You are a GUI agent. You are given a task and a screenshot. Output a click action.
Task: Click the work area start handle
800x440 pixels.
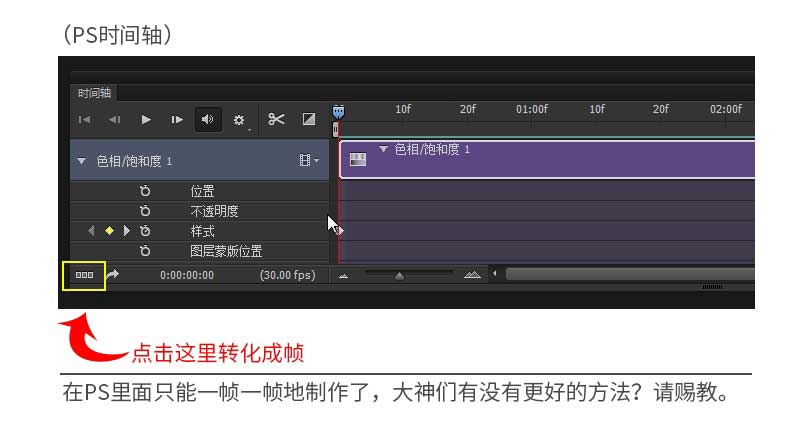tap(335, 130)
